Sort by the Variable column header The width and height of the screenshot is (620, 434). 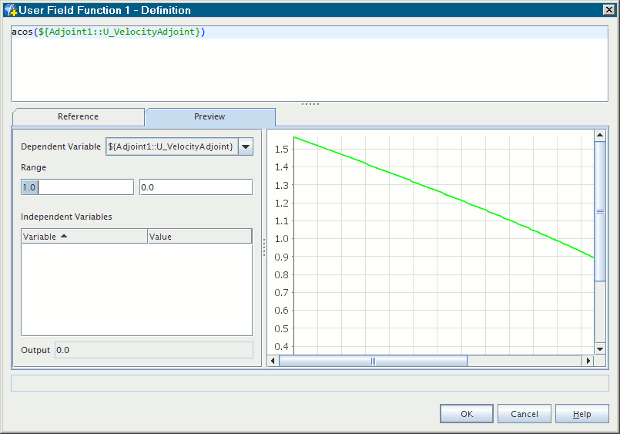[x=84, y=236]
